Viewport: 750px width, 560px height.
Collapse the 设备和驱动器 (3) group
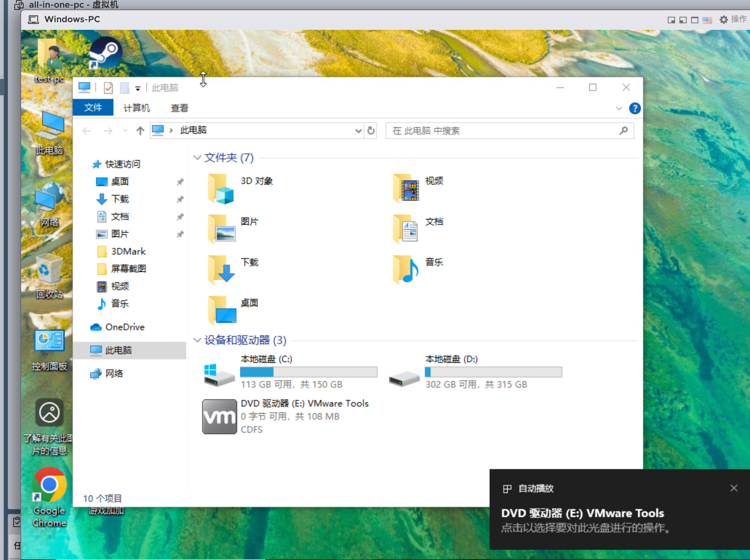point(197,340)
